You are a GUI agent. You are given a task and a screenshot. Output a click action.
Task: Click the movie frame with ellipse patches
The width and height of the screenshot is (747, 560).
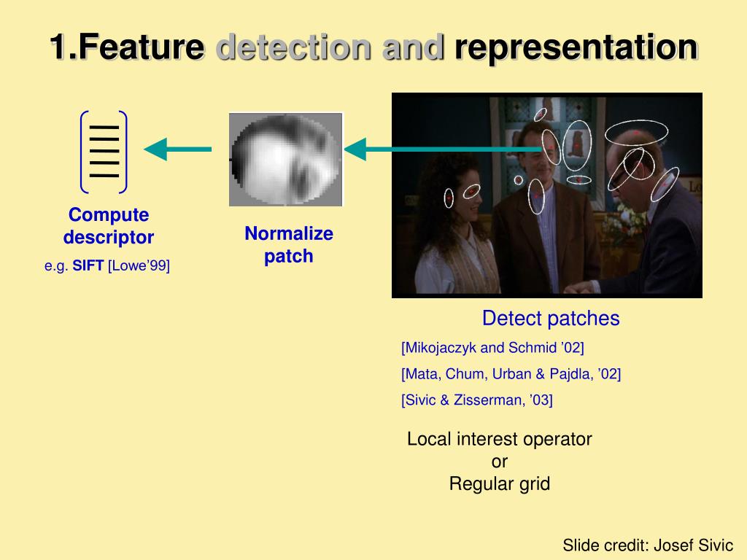(547, 195)
